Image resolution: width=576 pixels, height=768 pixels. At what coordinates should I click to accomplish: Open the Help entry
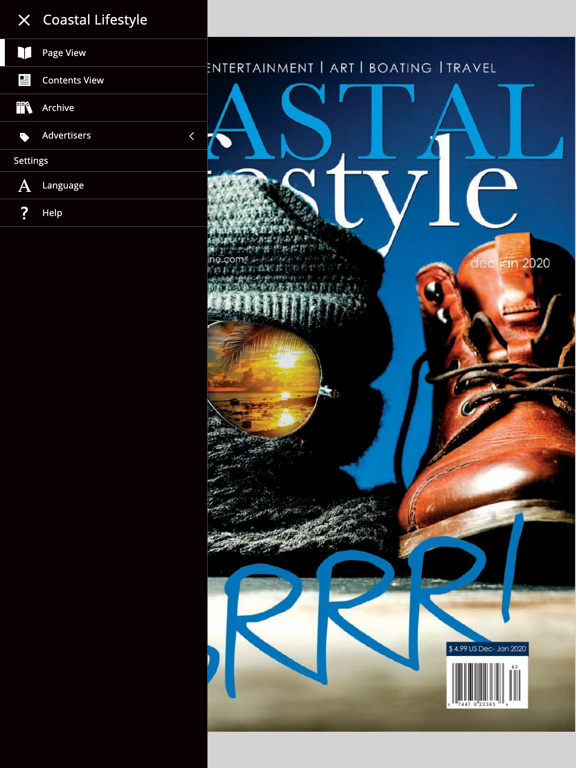103,213
